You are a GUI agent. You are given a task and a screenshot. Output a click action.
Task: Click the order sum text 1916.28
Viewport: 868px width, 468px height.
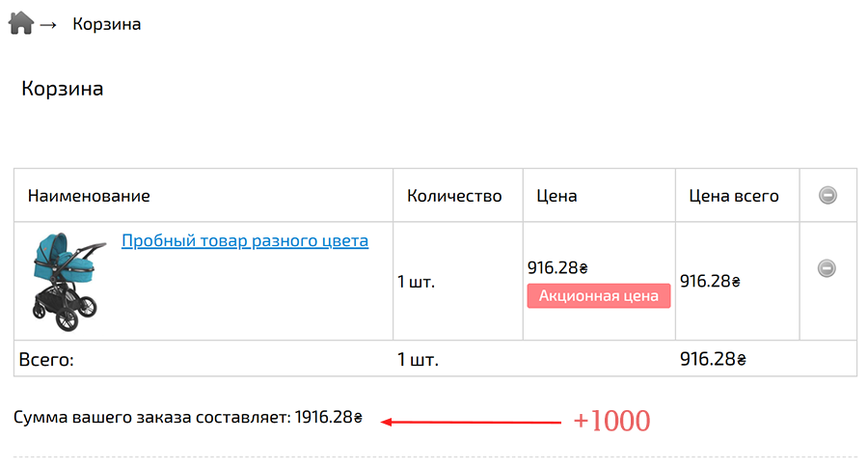pyautogui.click(x=328, y=418)
